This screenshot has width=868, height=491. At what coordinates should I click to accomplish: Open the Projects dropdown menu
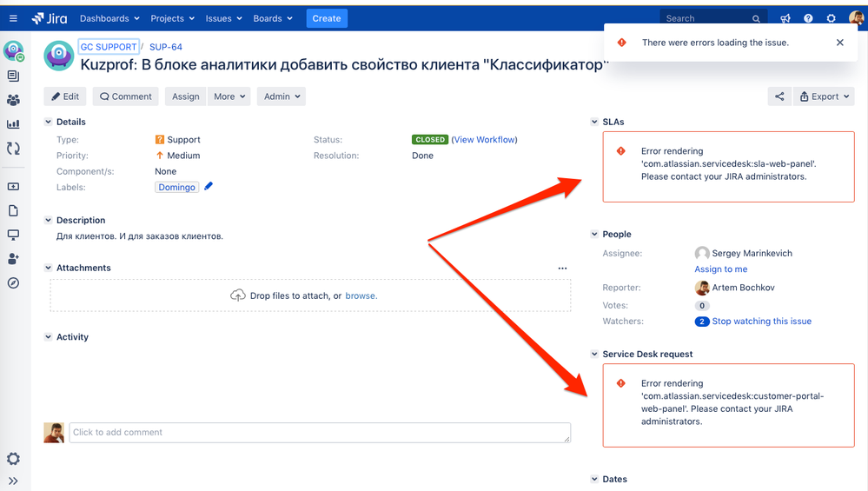(173, 18)
